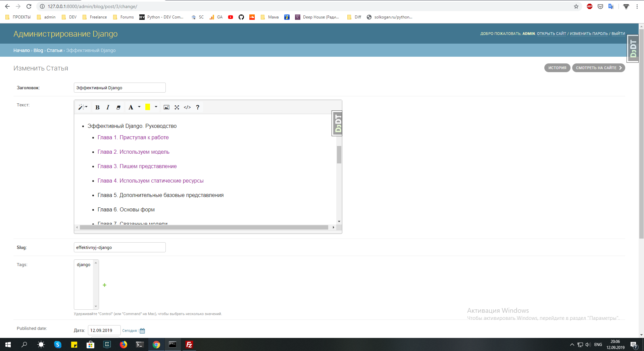Toggle bold formatting in the text editor

[x=97, y=107]
